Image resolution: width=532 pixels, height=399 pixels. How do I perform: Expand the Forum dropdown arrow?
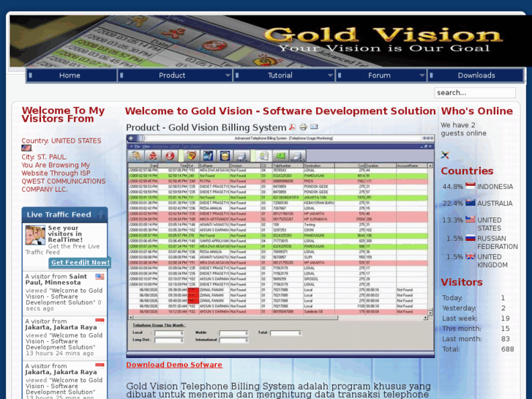[422, 75]
